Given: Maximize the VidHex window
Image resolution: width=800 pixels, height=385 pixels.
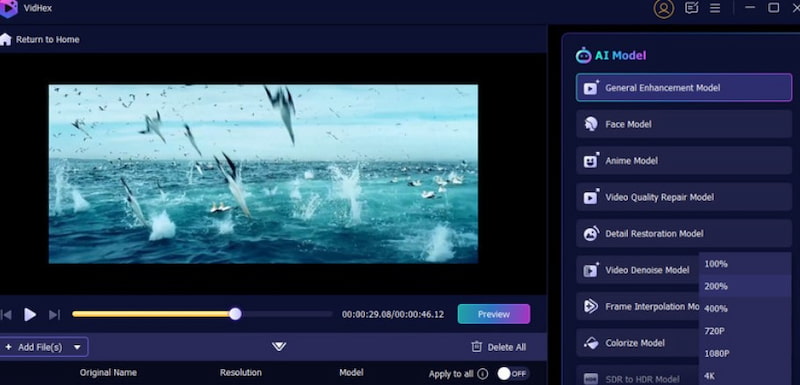Looking at the screenshot, I should coord(774,8).
